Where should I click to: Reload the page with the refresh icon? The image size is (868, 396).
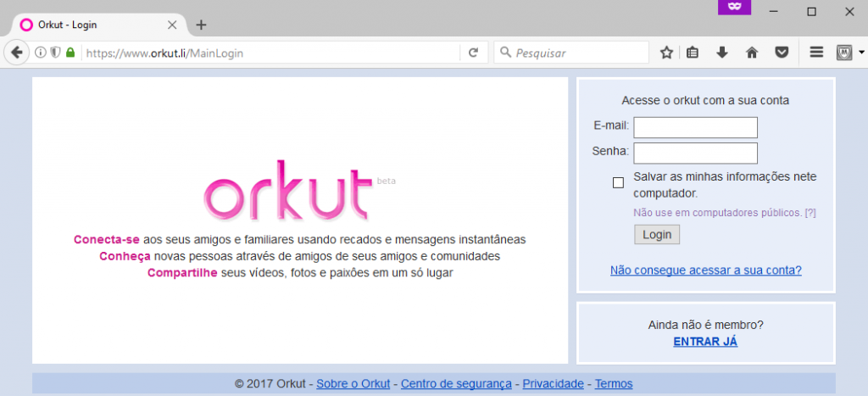[x=474, y=53]
